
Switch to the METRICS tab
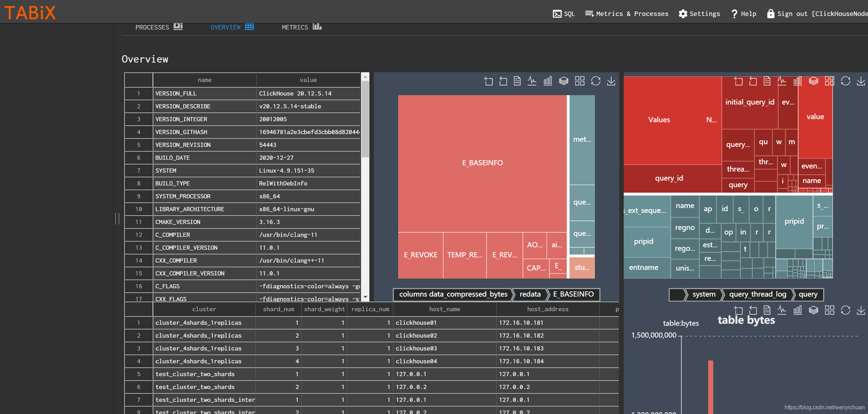302,27
